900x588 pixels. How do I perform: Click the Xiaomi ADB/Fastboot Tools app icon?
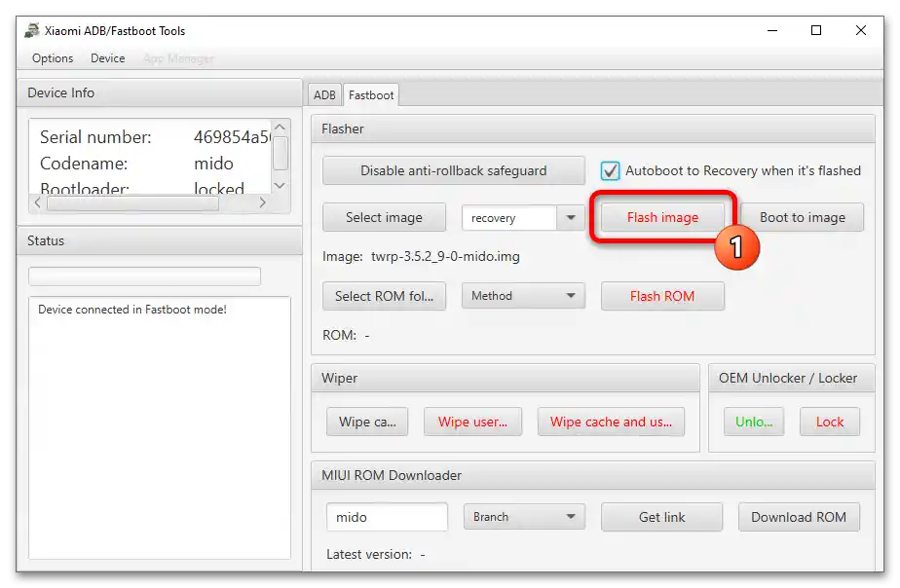coord(32,30)
